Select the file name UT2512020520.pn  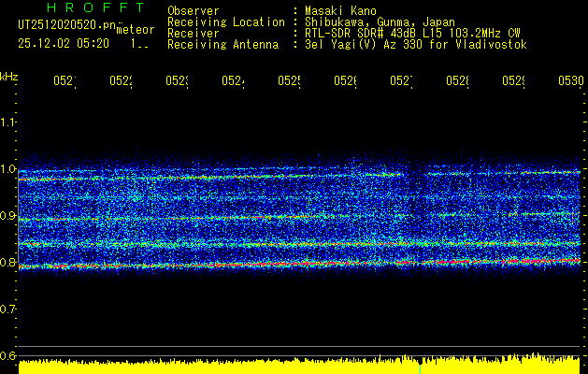click(x=67, y=24)
